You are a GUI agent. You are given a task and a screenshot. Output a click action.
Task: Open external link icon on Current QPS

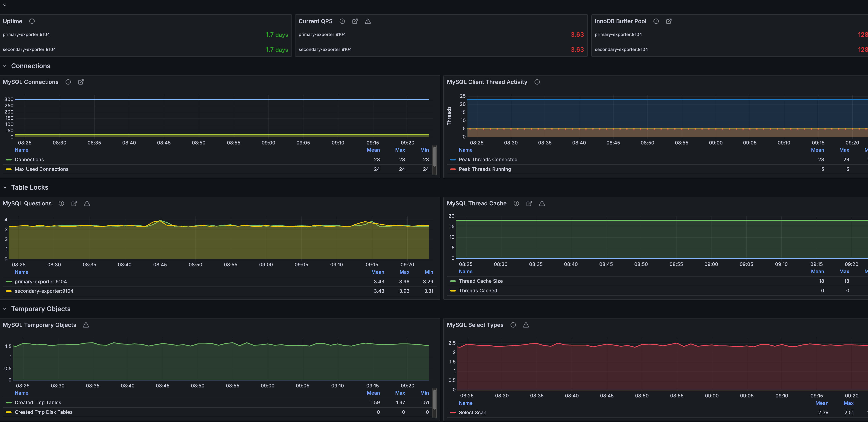click(355, 21)
